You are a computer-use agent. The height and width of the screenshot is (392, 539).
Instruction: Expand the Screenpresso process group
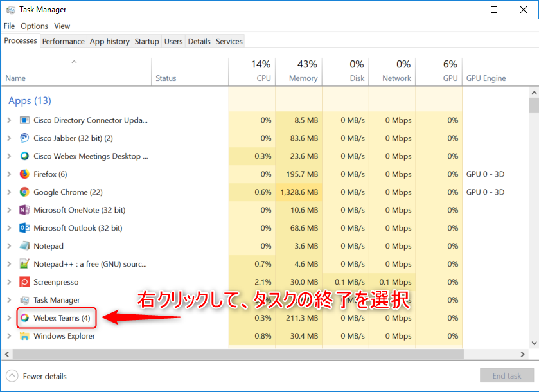pos(9,282)
